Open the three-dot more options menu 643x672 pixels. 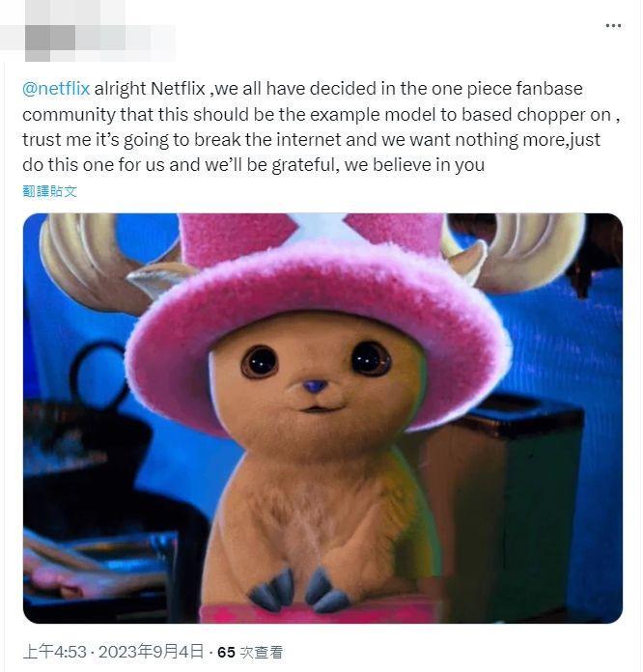tap(613, 26)
